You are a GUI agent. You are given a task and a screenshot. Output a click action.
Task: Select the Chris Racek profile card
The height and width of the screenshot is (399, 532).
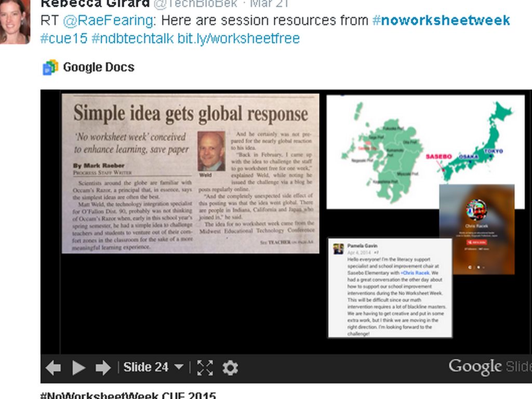coord(476,229)
